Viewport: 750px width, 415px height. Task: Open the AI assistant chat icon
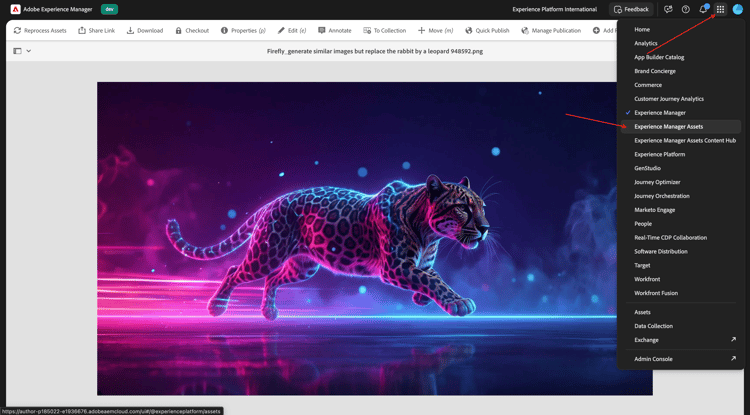[668, 9]
